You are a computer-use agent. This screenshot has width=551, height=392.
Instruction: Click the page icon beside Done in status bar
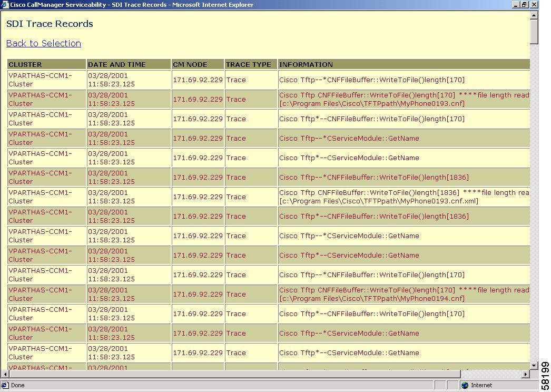5,385
